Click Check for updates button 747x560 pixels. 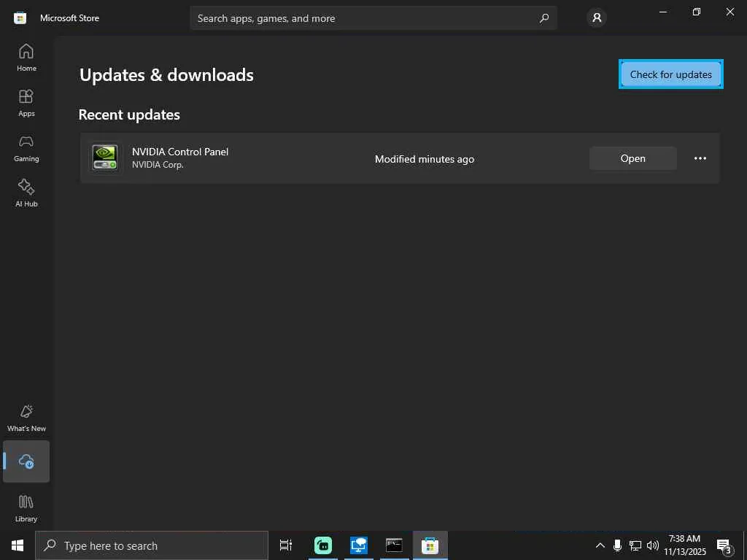pos(671,74)
